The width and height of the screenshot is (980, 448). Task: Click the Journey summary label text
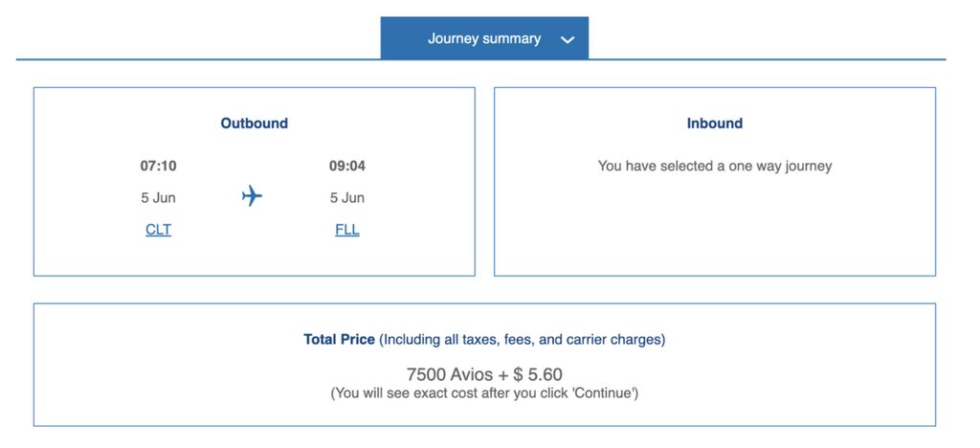click(x=484, y=38)
